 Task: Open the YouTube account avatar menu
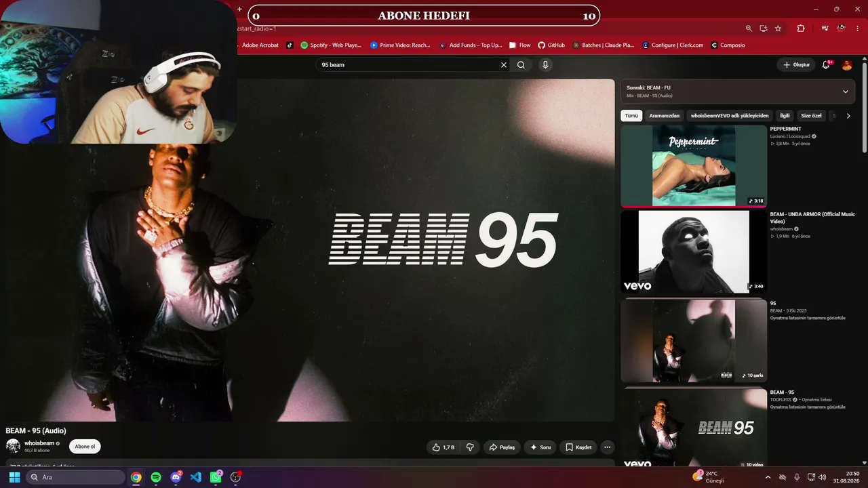point(847,65)
